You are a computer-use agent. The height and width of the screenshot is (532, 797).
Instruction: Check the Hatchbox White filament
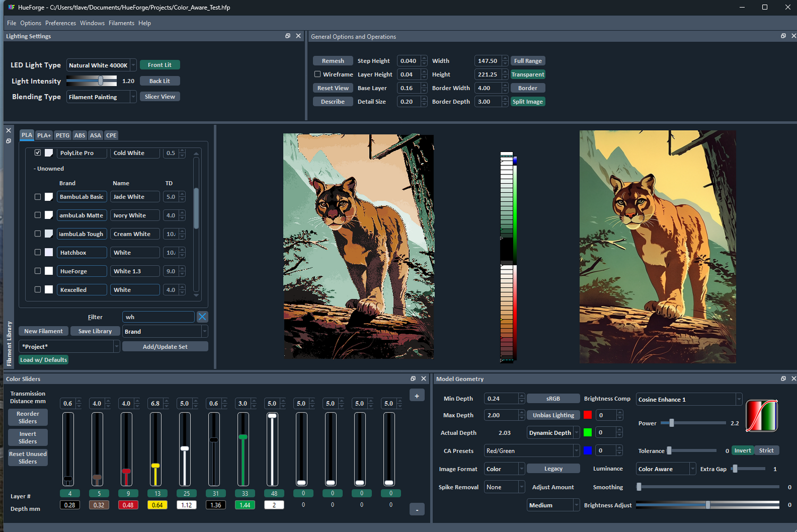pos(38,252)
